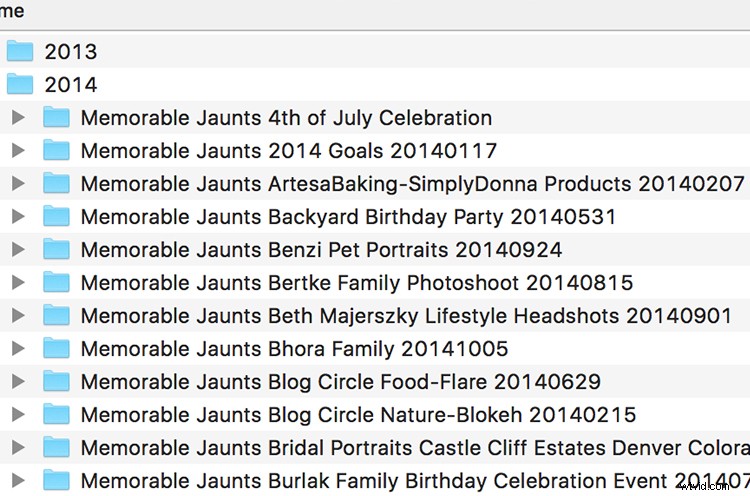Viewport: 750px width, 496px height.
Task: Select the 2014 Goals 20140117 folder name
Action: pyautogui.click(x=288, y=151)
